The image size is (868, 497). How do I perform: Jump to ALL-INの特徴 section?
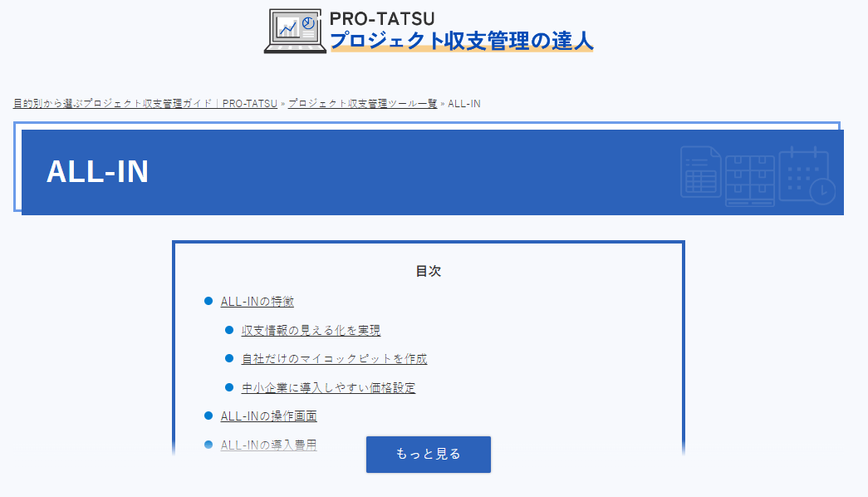[x=257, y=302]
